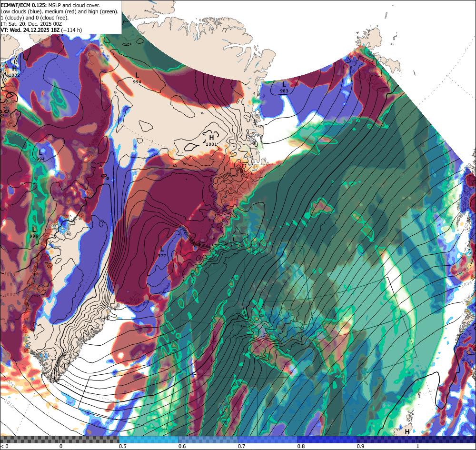The image size is (476, 450).
Task: Click the '0.7' colorbar tick label
Action: [x=241, y=446]
